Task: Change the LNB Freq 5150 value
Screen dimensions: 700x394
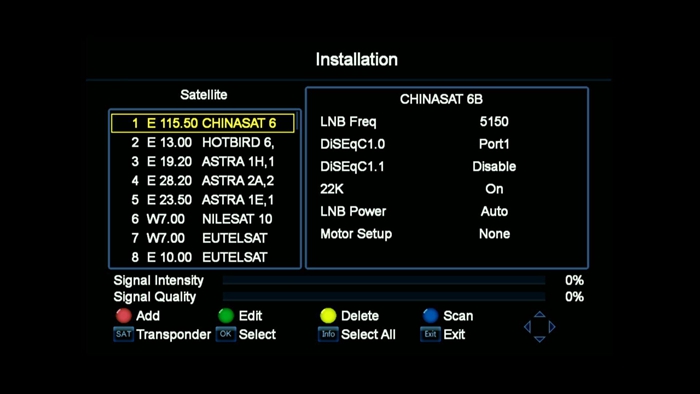Action: point(494,121)
